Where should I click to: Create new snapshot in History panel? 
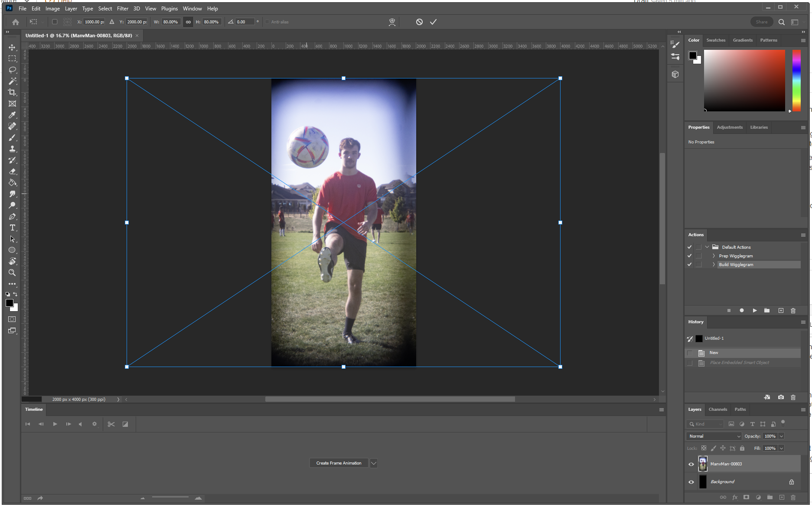(781, 397)
